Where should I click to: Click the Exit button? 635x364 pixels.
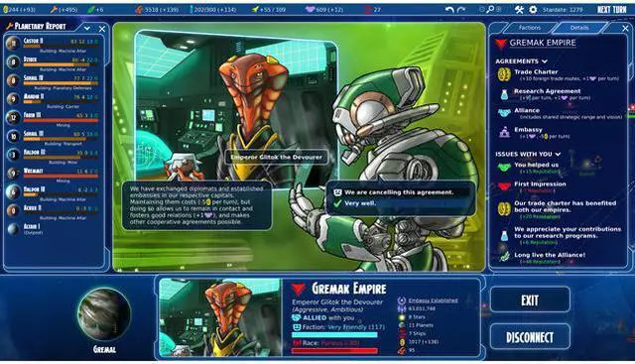(x=530, y=300)
